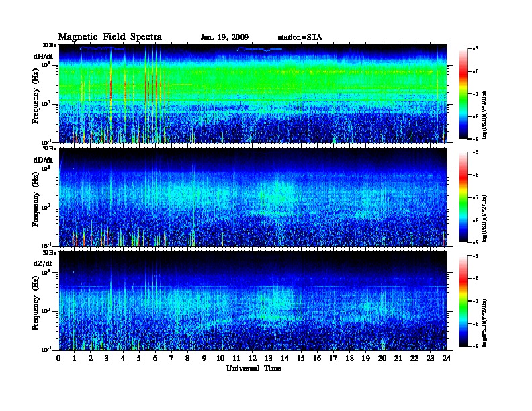Screen dimensions: 532x411
Task: Click the "21" hour tick label on the time axis
Action: coord(398,359)
